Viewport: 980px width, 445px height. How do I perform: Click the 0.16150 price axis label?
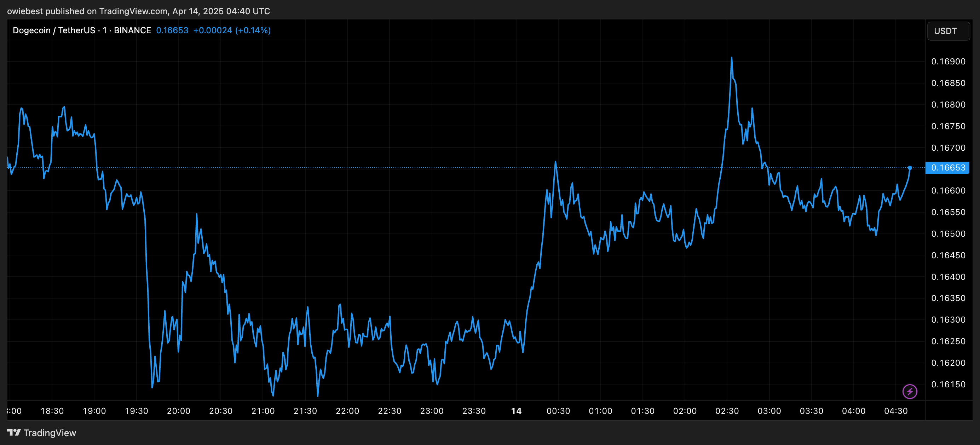click(948, 385)
